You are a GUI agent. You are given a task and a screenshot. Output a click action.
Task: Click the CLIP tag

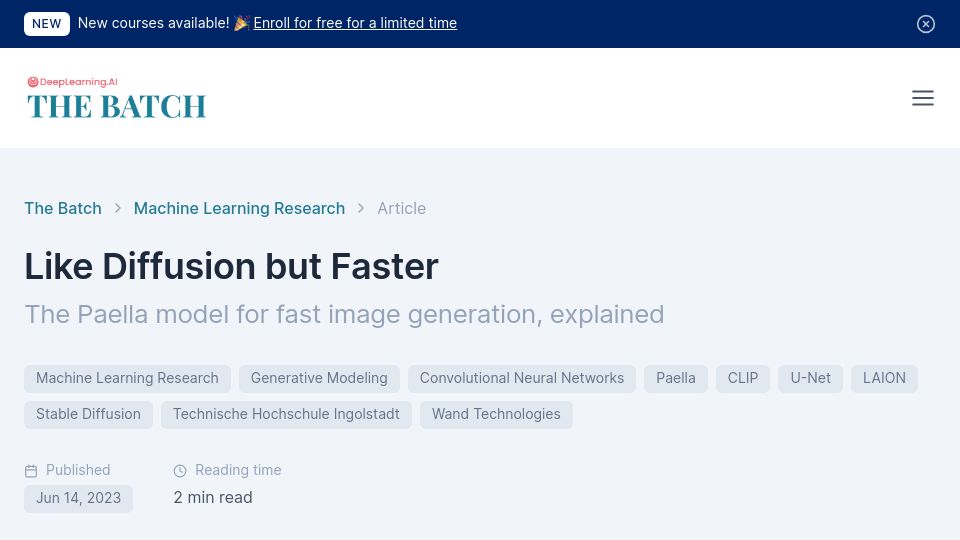coord(743,378)
